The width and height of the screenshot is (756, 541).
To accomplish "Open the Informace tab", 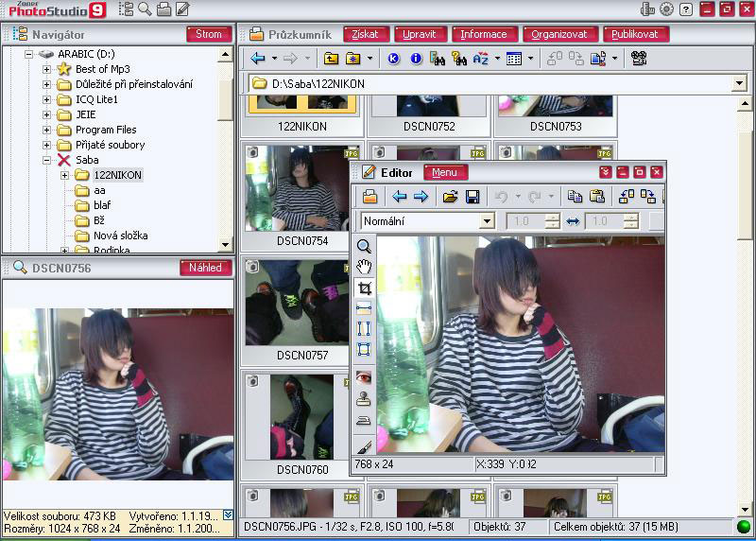I will [484, 34].
